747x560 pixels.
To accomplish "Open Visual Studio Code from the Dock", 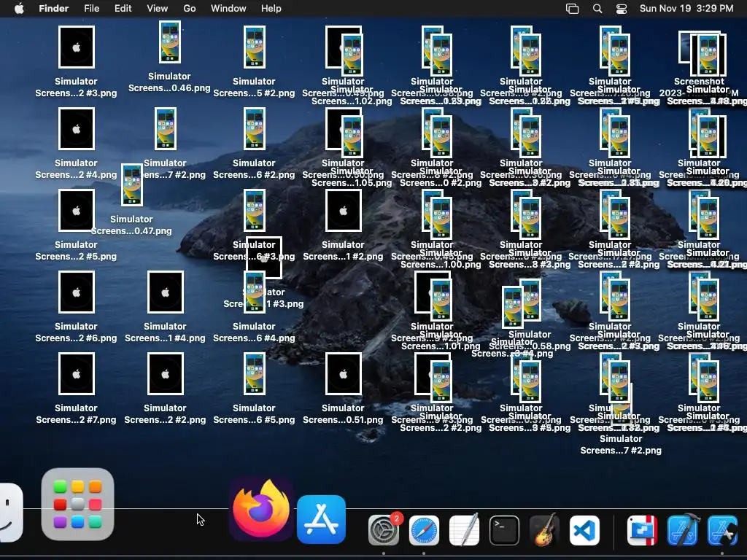I will (x=584, y=530).
